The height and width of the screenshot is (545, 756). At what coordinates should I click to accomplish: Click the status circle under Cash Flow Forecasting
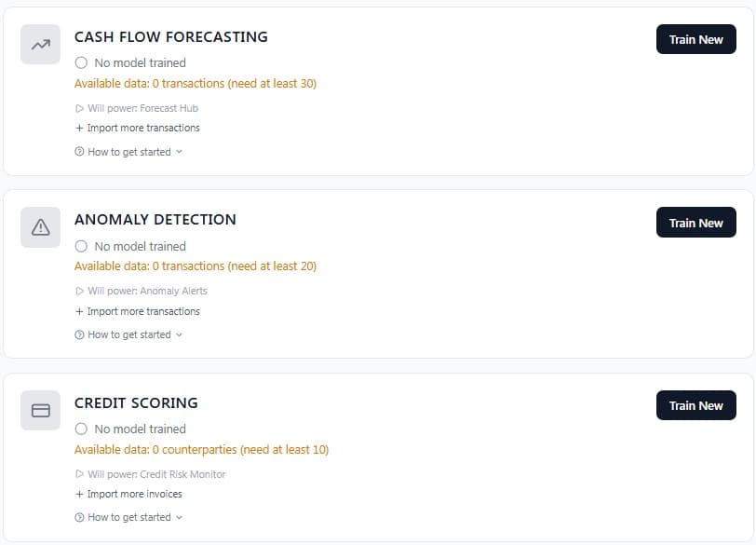[81, 62]
